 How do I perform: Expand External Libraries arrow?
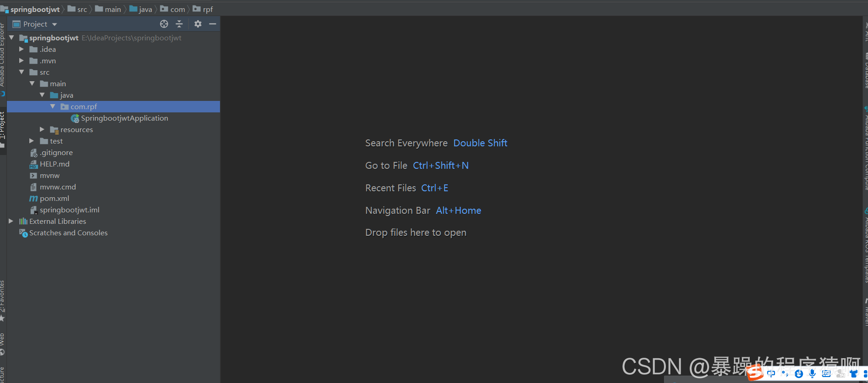(x=11, y=221)
